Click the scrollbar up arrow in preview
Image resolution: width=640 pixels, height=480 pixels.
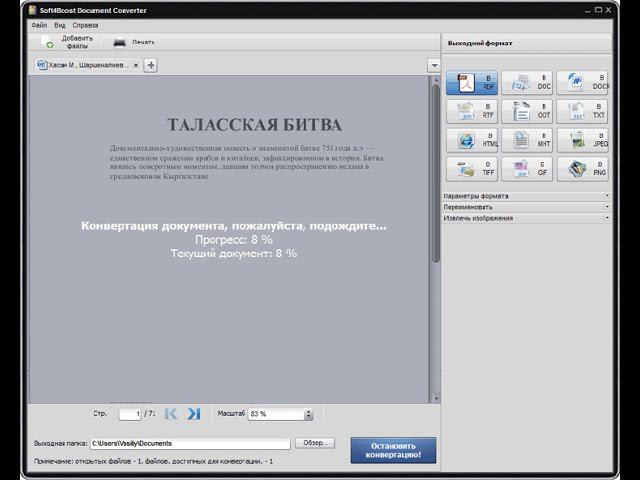436,80
